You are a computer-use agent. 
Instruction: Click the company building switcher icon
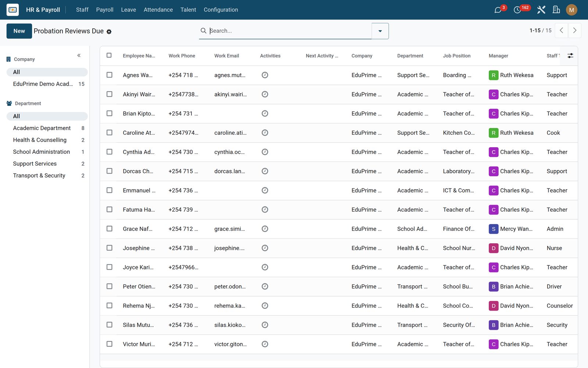pos(556,10)
